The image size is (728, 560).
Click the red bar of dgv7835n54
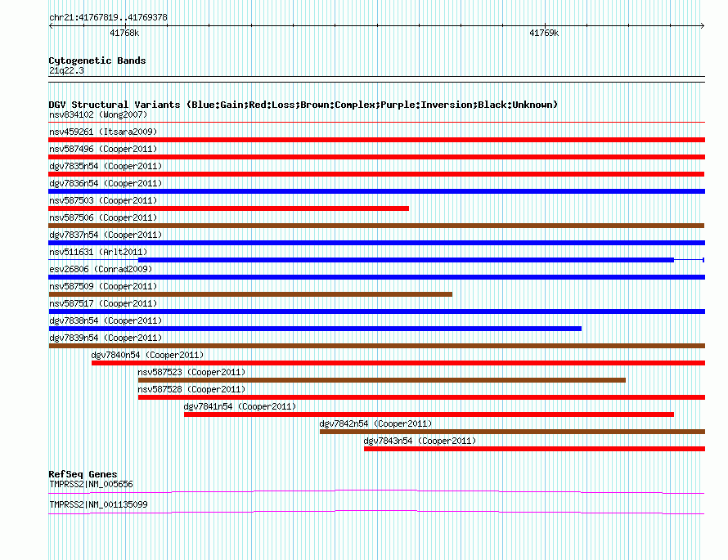[376, 174]
